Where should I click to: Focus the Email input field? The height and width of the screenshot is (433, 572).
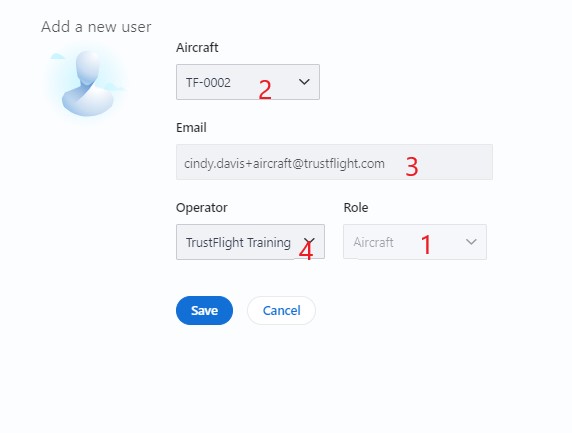(x=334, y=162)
